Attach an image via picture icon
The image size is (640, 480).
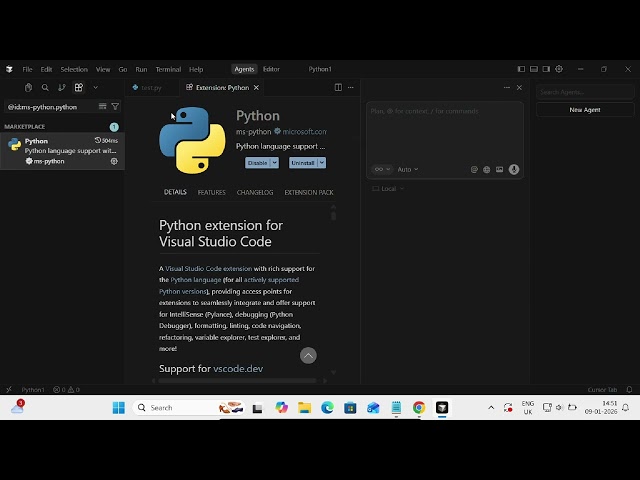[500, 169]
